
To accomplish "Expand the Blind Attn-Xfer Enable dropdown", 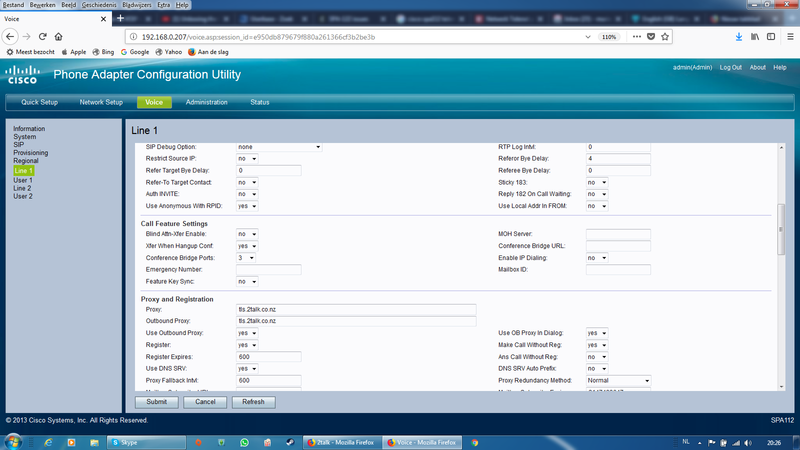I will click(x=247, y=233).
